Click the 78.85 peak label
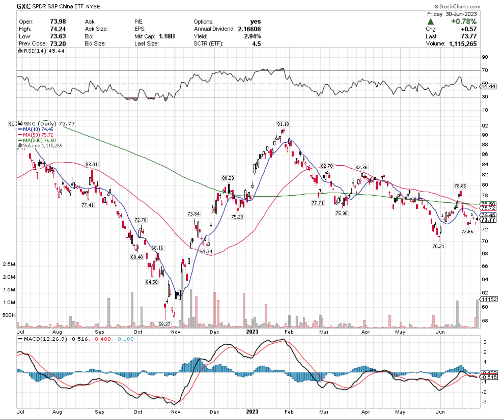This screenshot has width=504, height=420. pos(460,186)
